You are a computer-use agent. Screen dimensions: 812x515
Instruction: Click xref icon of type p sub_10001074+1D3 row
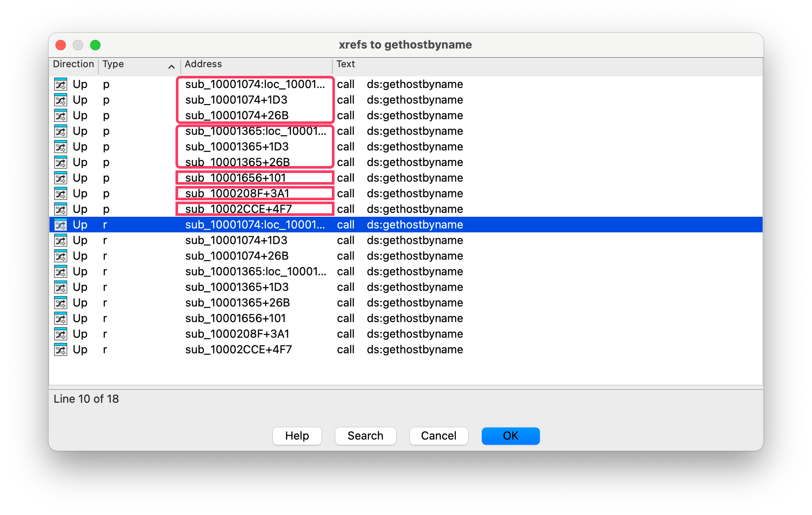click(x=60, y=100)
